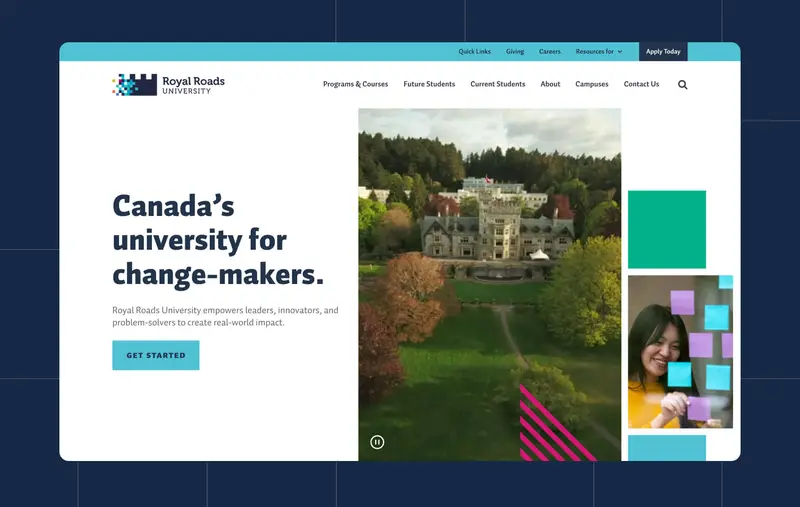Viewport: 800px width, 507px height.
Task: Select the Future Students menu item
Action: [429, 84]
